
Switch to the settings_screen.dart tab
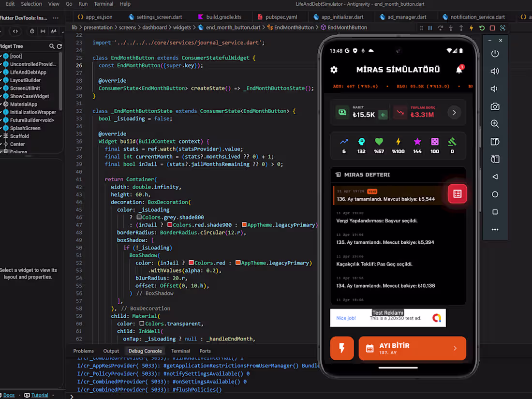(155, 17)
